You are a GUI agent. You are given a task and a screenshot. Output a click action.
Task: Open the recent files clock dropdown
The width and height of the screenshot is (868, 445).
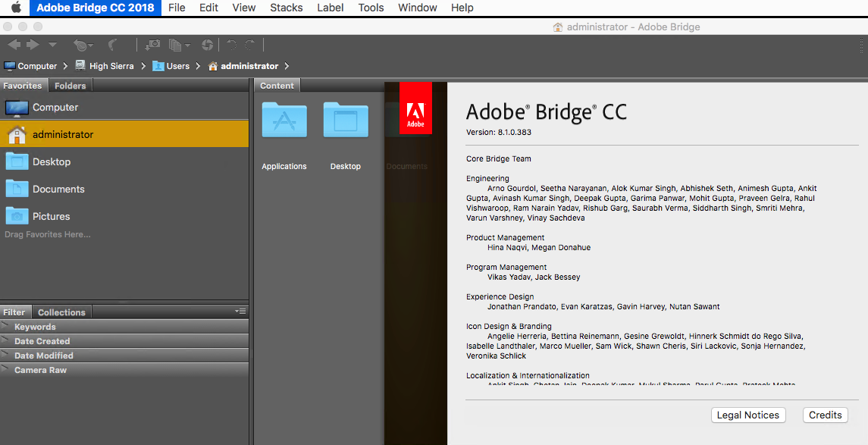click(83, 45)
